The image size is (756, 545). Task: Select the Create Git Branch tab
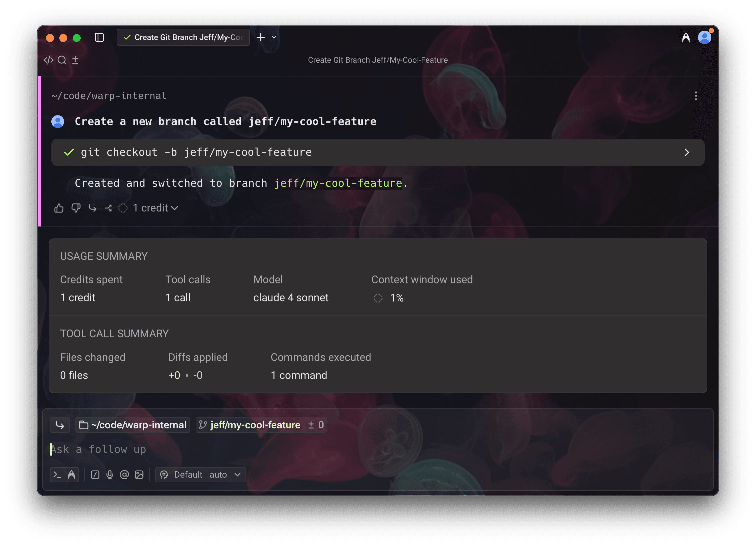[x=183, y=37]
